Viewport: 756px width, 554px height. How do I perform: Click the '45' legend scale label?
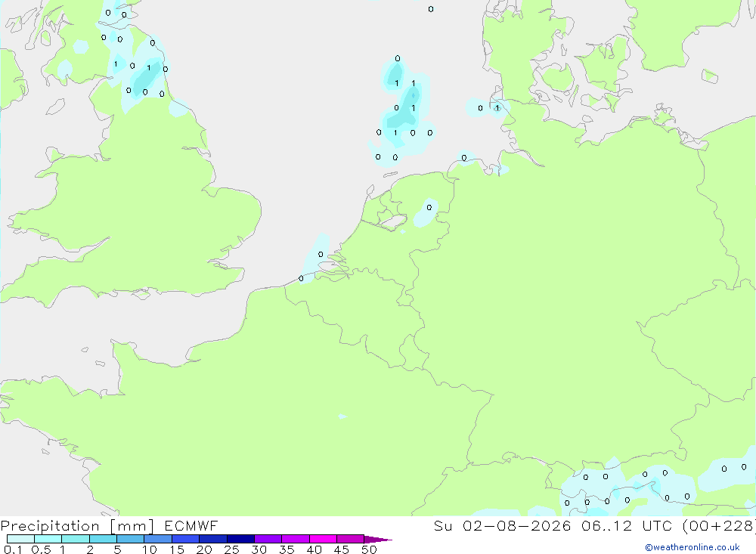pyautogui.click(x=342, y=549)
